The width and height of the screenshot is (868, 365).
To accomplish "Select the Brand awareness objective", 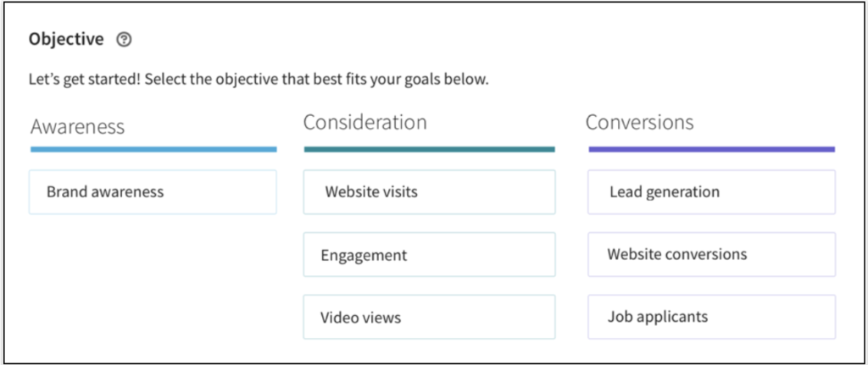I will [x=153, y=192].
